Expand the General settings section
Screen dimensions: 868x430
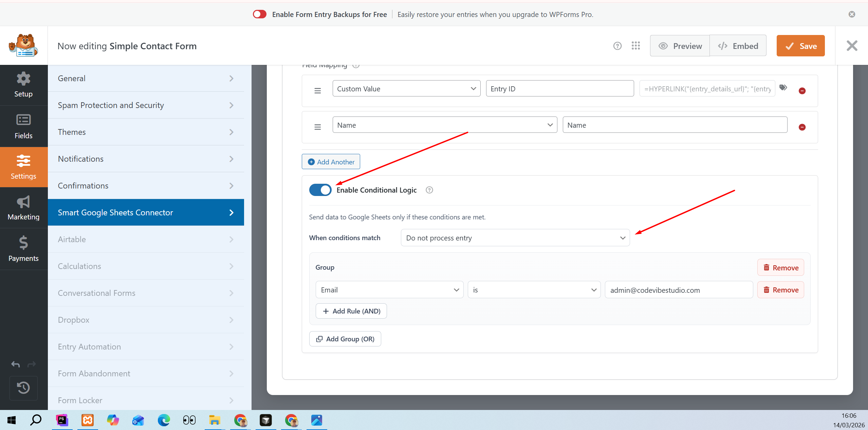(x=146, y=78)
